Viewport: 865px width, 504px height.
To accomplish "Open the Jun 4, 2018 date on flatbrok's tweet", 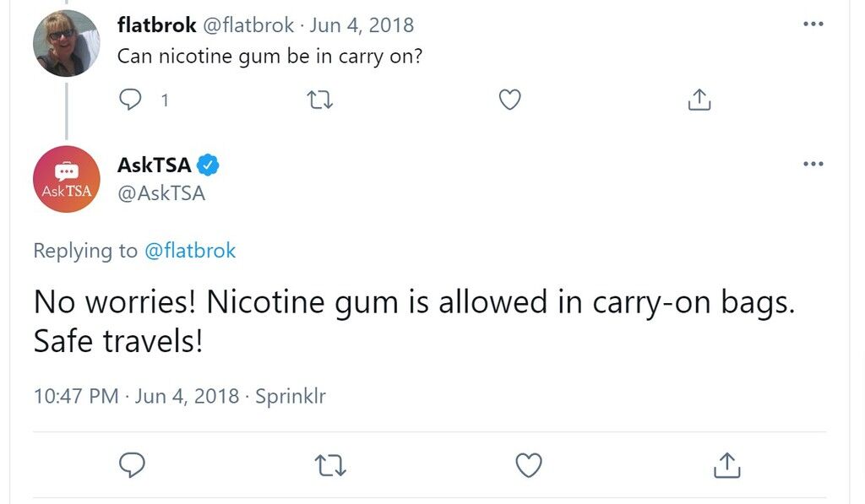I will click(362, 25).
